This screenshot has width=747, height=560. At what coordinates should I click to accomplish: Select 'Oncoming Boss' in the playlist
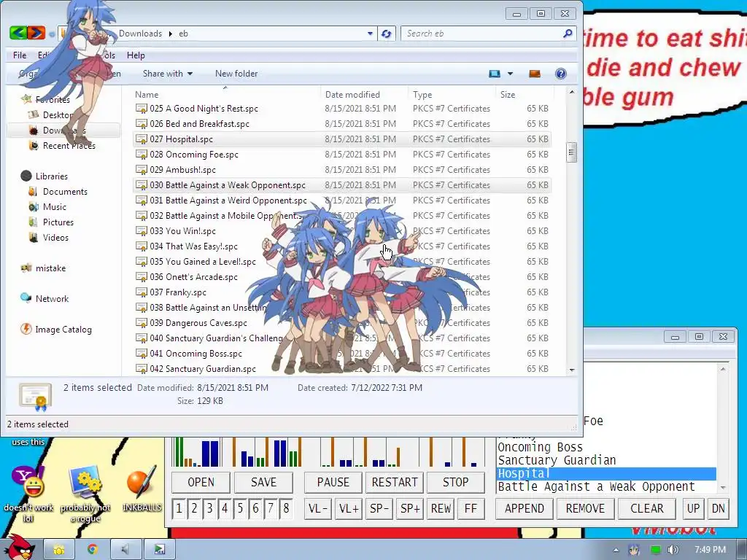[540, 447]
